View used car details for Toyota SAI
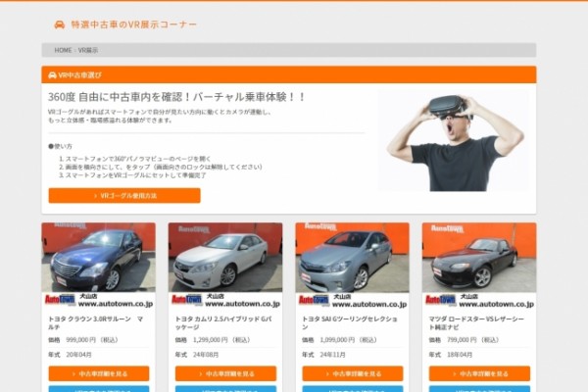This screenshot has height=392, width=588. [x=353, y=373]
